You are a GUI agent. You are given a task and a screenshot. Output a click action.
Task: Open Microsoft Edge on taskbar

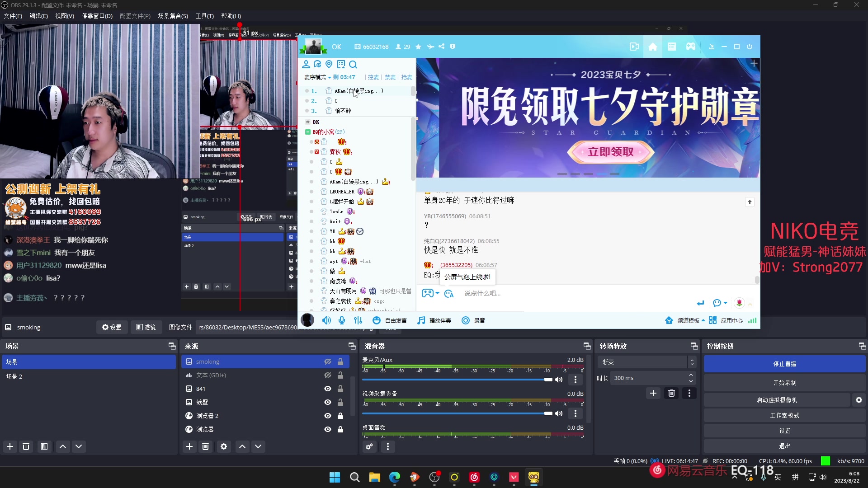point(394,477)
